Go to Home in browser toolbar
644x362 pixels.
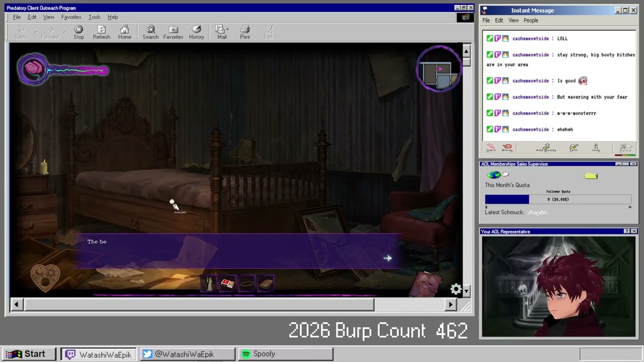pyautogui.click(x=124, y=32)
